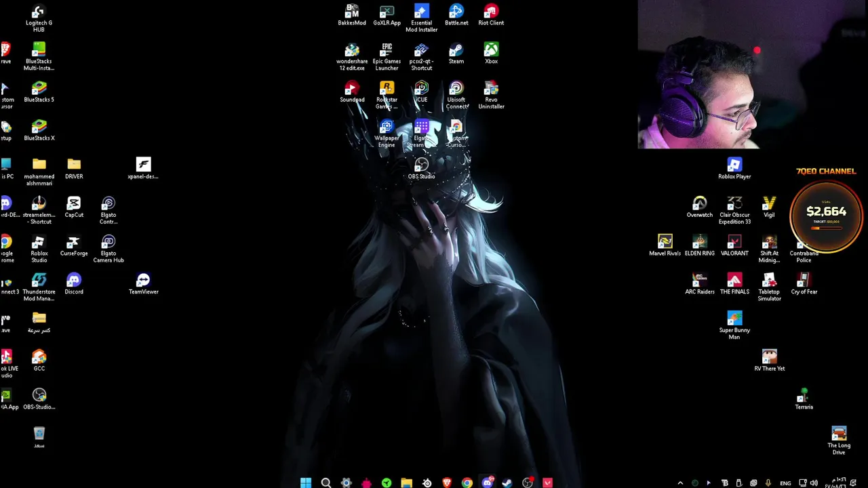Launch THE FINALS desktop icon

pyautogui.click(x=734, y=285)
